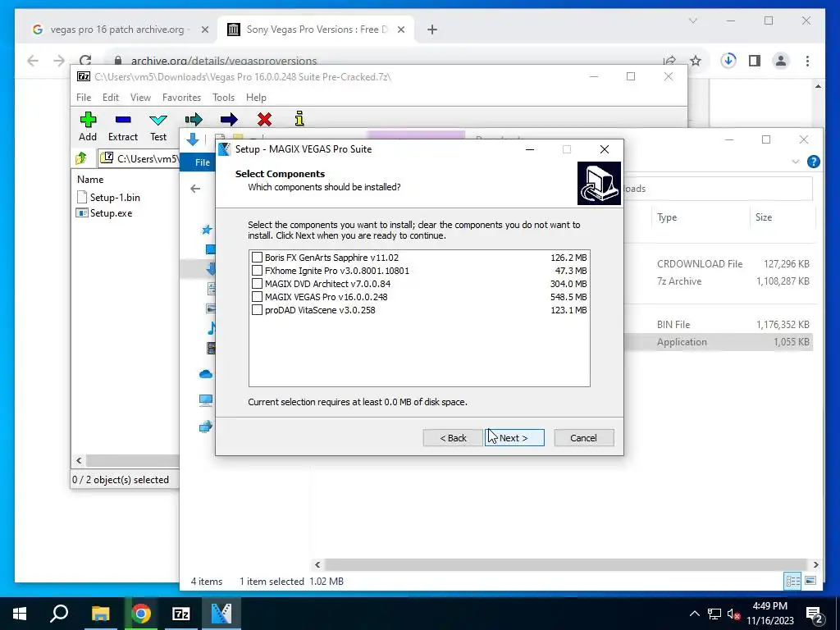Check MAGIX VEGAS Pro v16.0.0.248 component

(257, 297)
